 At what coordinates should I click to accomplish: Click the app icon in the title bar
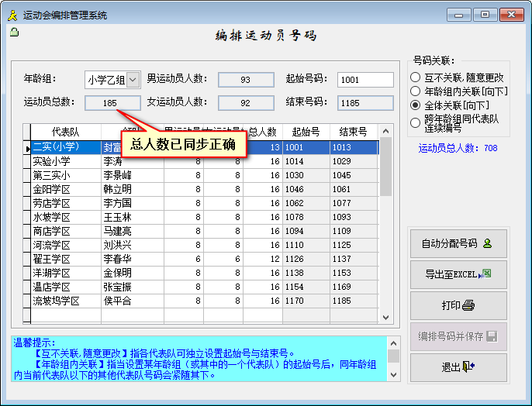click(12, 15)
